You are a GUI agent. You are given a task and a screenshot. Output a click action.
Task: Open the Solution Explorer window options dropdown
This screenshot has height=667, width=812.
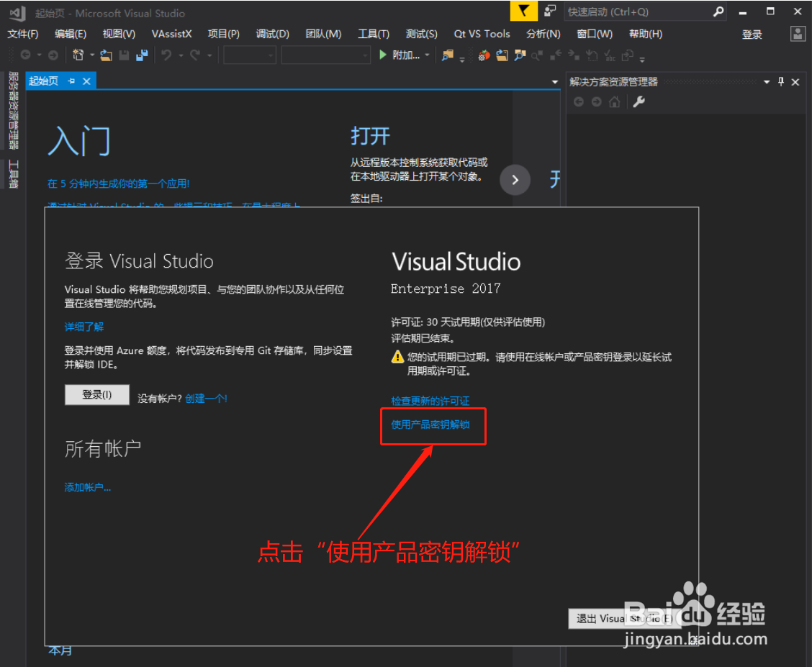pyautogui.click(x=767, y=82)
